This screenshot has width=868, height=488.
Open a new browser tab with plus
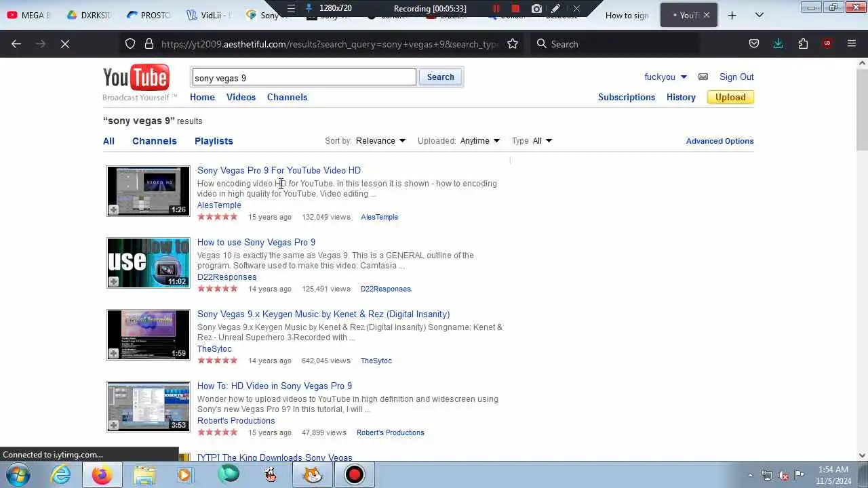click(732, 15)
